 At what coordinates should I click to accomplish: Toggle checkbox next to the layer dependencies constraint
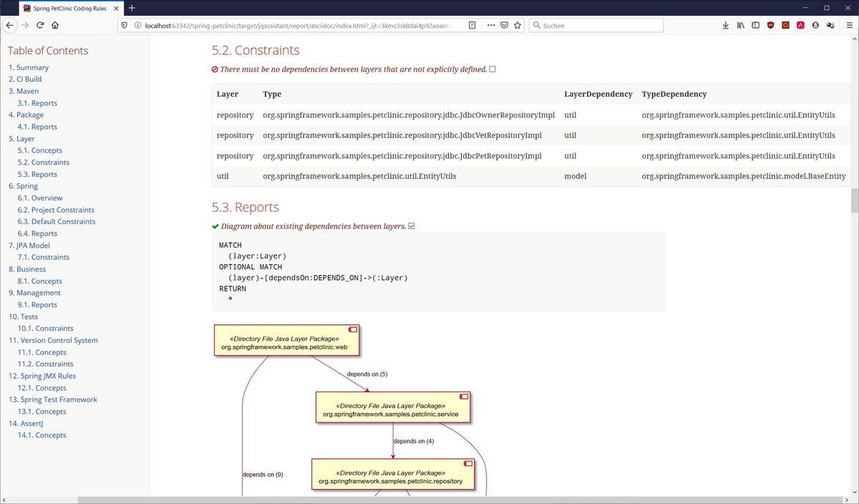492,69
